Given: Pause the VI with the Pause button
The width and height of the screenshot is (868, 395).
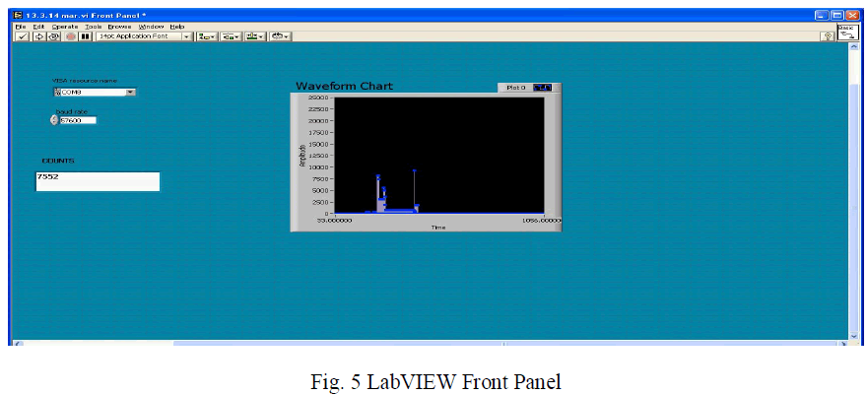Looking at the screenshot, I should pyautogui.click(x=86, y=36).
